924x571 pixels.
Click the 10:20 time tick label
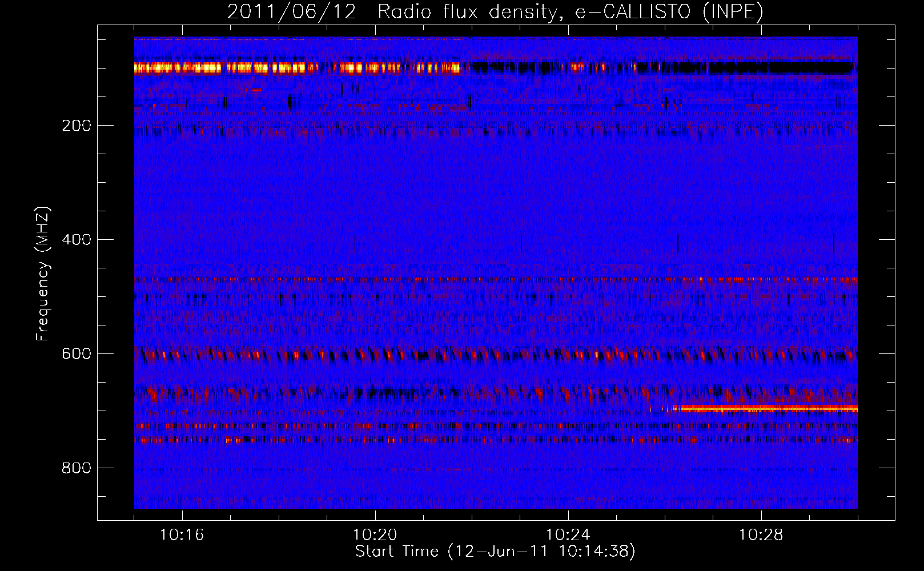[375, 535]
